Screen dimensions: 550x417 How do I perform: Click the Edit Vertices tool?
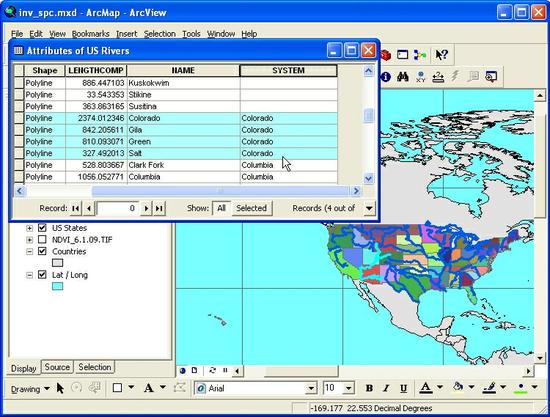click(x=180, y=388)
